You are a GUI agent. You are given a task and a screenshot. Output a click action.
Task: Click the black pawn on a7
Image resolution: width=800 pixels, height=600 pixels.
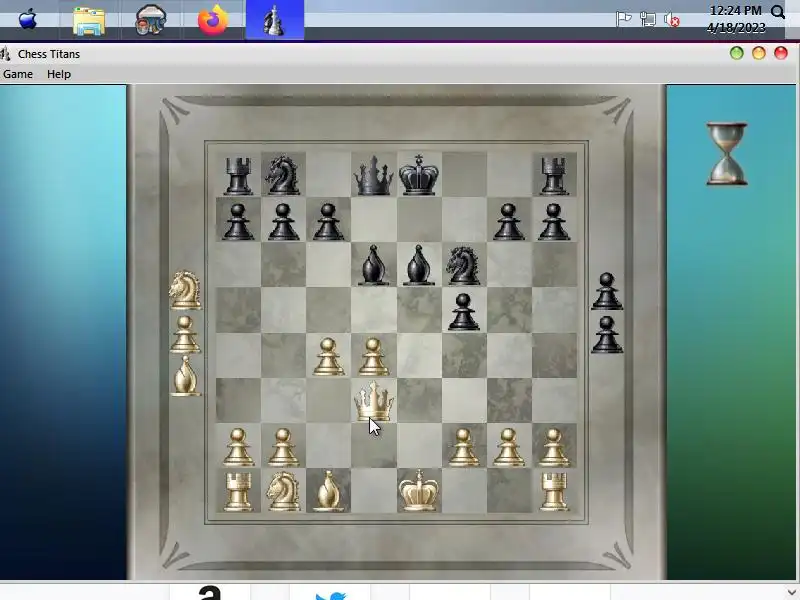click(x=238, y=221)
